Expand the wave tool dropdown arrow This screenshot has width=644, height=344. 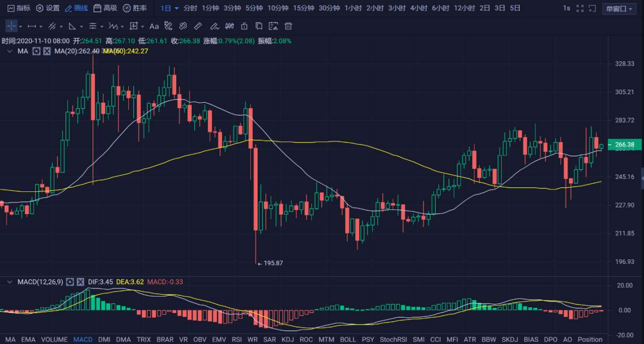click(x=122, y=27)
